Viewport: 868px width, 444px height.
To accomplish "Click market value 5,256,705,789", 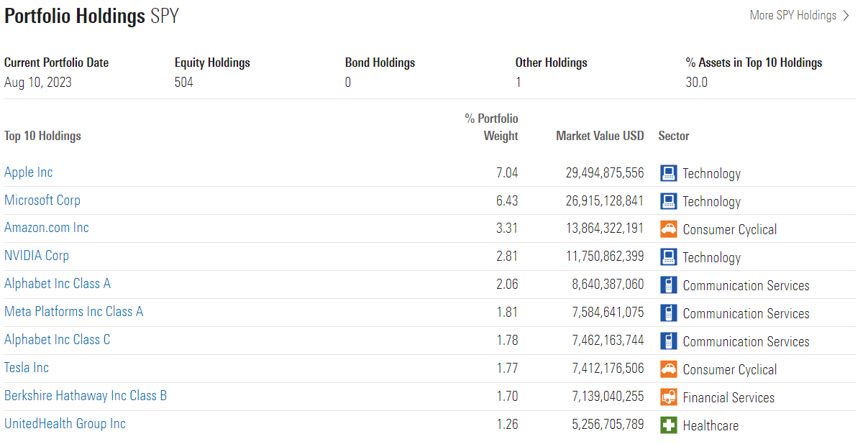I will click(x=608, y=424).
